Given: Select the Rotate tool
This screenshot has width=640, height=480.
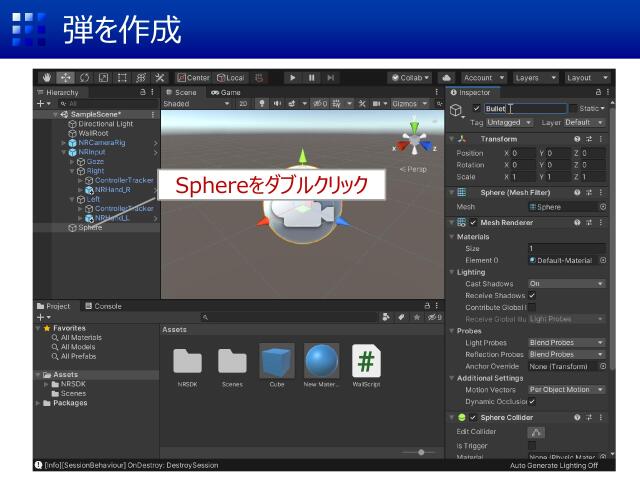Looking at the screenshot, I should point(84,78).
